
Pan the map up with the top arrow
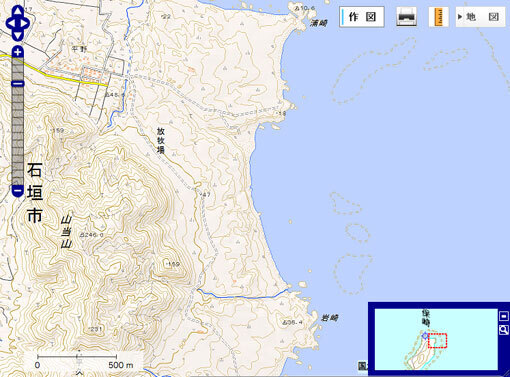pos(18,11)
